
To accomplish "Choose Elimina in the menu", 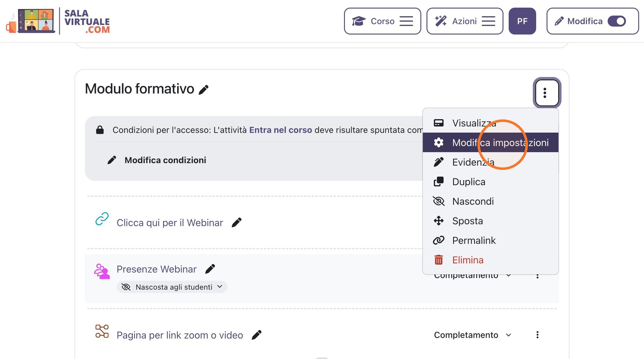I will point(490,260).
